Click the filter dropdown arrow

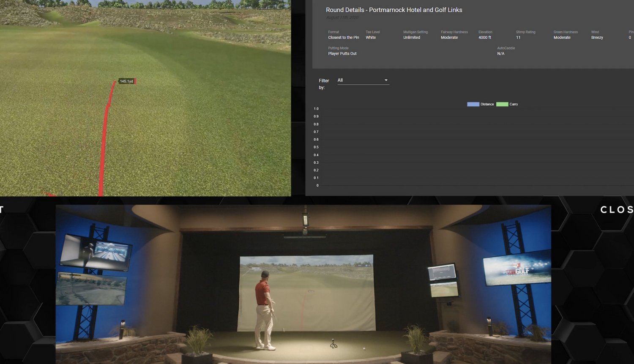click(x=385, y=80)
